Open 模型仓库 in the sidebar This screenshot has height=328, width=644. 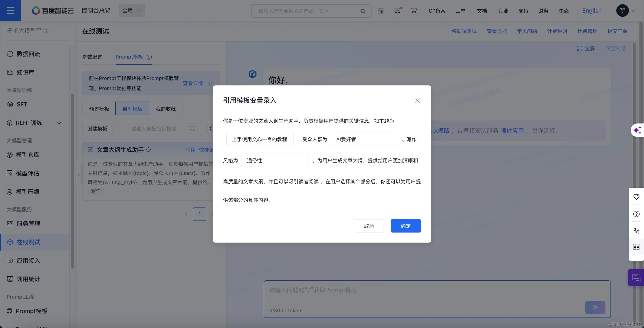(x=27, y=155)
